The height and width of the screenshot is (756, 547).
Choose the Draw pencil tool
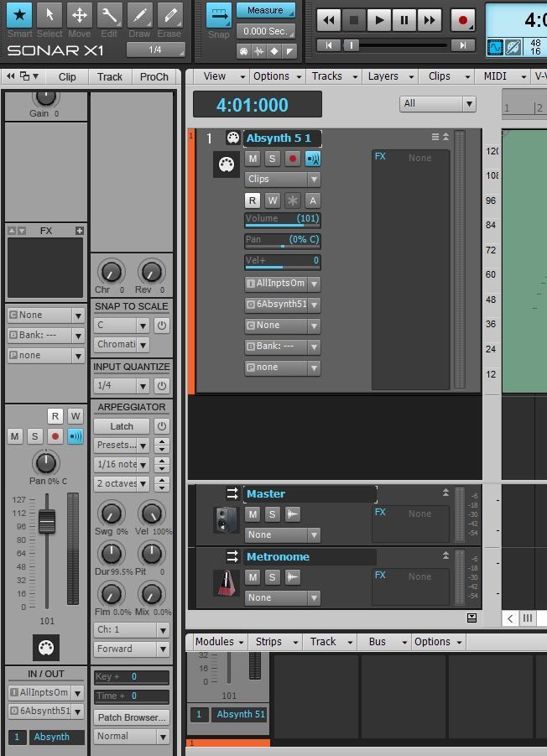[139, 16]
